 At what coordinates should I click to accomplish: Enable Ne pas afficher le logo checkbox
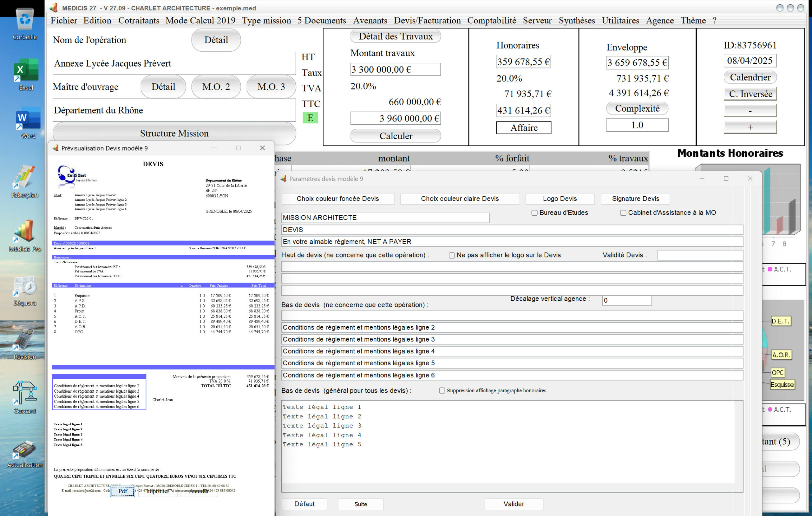coord(452,255)
